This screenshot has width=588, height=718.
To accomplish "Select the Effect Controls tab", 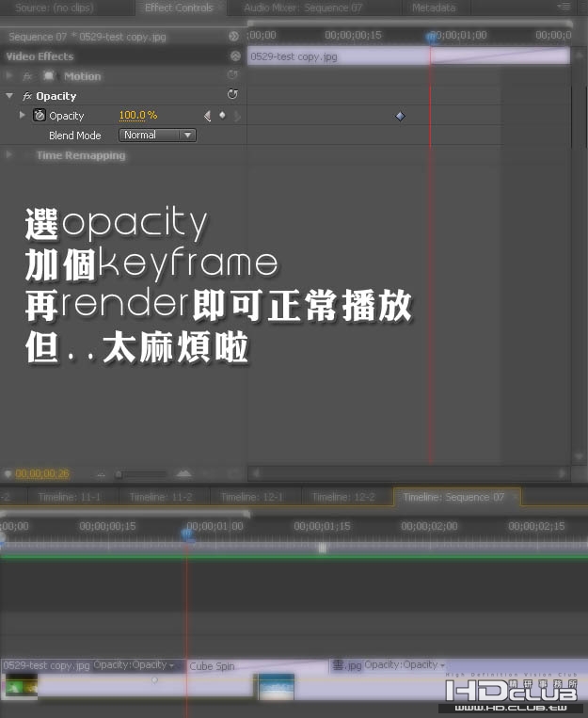I will click(x=179, y=8).
